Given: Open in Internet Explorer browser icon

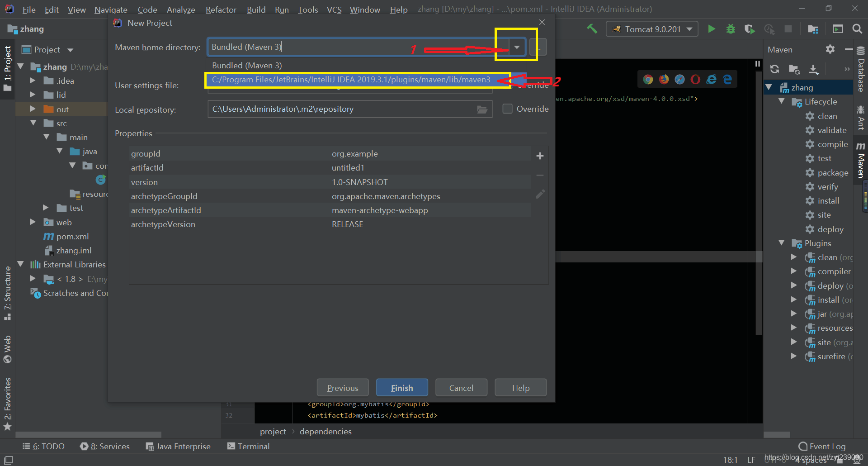Looking at the screenshot, I should [x=712, y=80].
